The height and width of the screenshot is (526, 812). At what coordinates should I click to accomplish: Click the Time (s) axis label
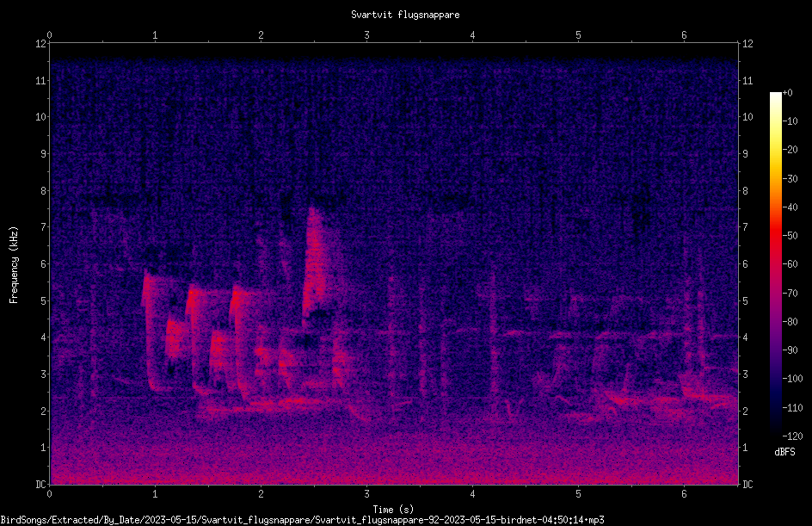pos(393,510)
